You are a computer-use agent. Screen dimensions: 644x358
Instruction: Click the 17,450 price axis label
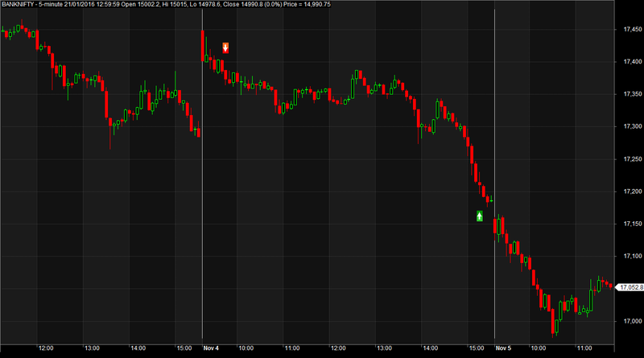(x=633, y=30)
